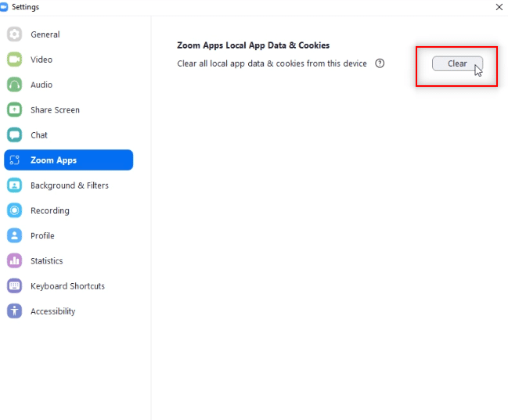Screen dimensions: 508x420
Task: Click the Profile person icon
Action: click(x=15, y=235)
